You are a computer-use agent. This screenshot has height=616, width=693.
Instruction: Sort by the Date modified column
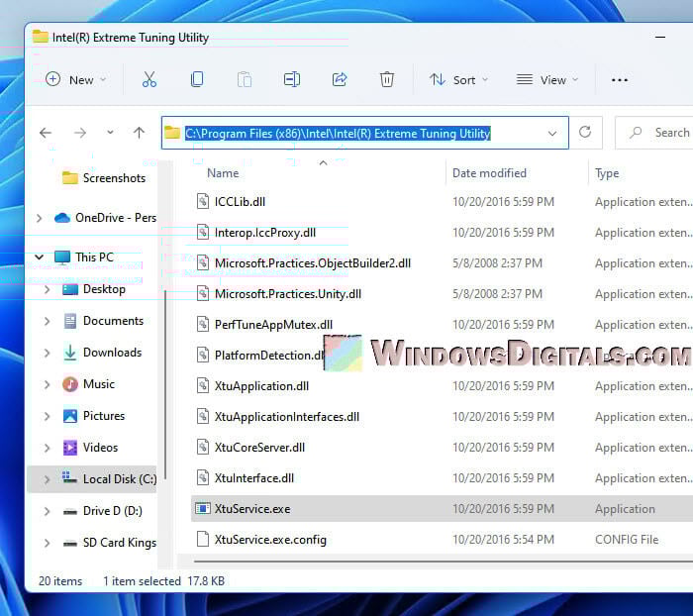(489, 173)
